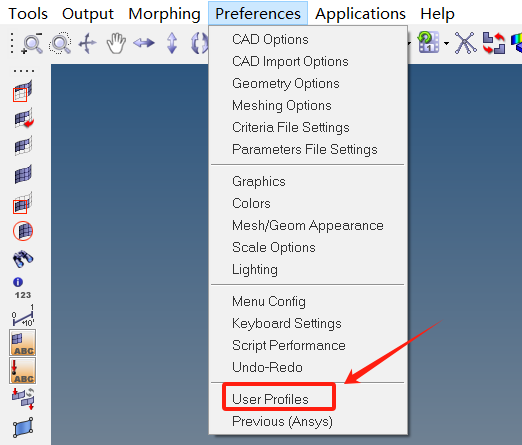Open the Preferences menu
Screen dimensions: 522x445
point(258,14)
